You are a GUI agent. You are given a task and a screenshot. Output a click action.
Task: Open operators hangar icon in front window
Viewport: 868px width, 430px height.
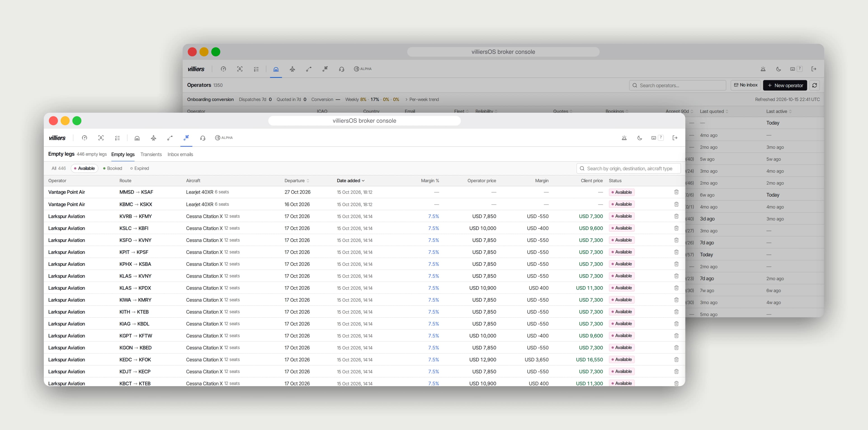137,138
